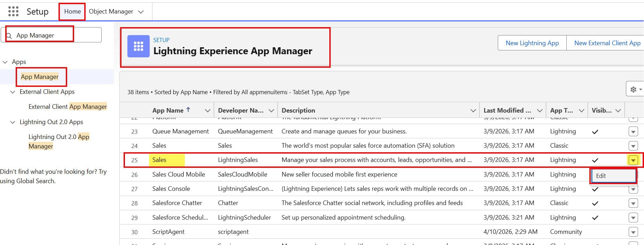The width and height of the screenshot is (644, 245).
Task: Click the SETUP breadcrumb label
Action: (161, 40)
